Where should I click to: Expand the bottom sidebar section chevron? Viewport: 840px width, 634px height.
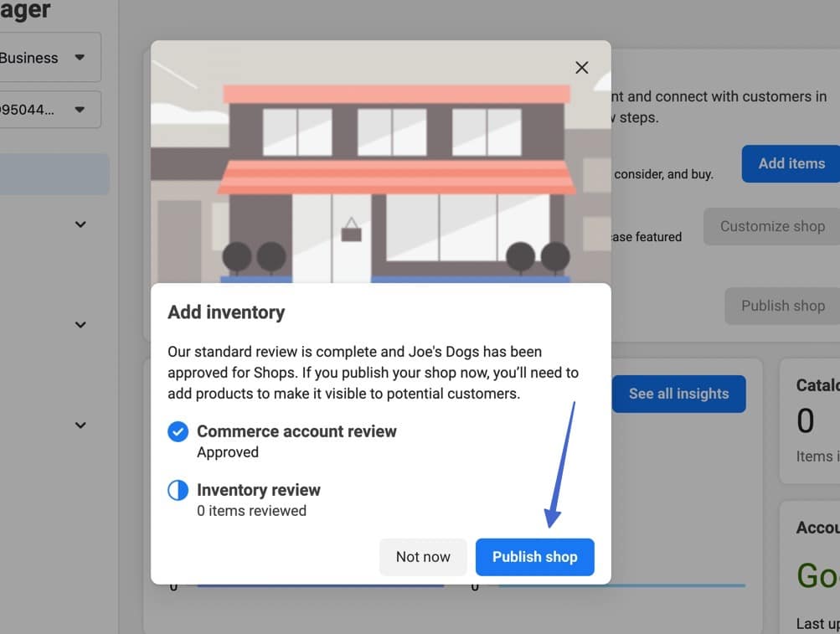pos(80,425)
